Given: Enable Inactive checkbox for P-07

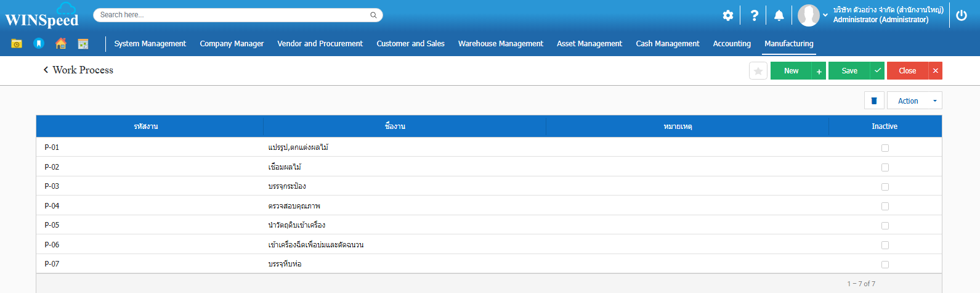Looking at the screenshot, I should [x=885, y=265].
